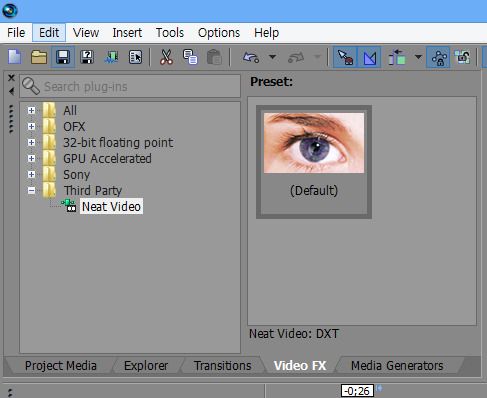Collapse the Third Party folder
The height and width of the screenshot is (398, 487).
31,190
